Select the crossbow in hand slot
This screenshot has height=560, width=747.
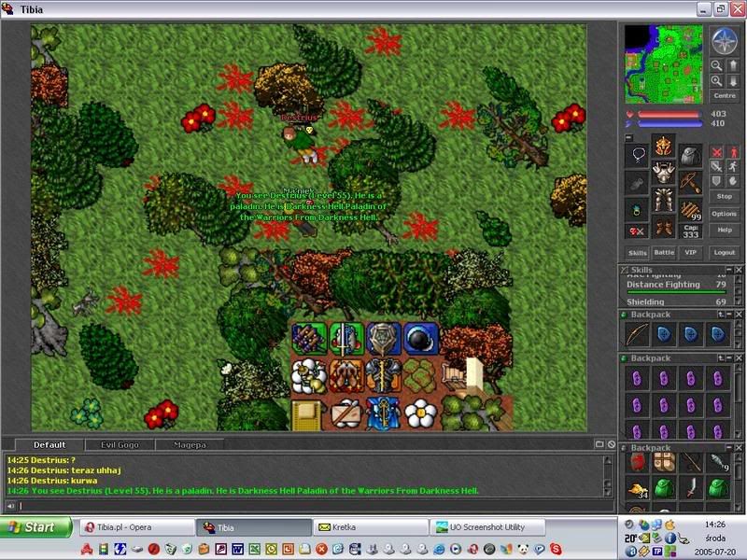click(x=690, y=182)
